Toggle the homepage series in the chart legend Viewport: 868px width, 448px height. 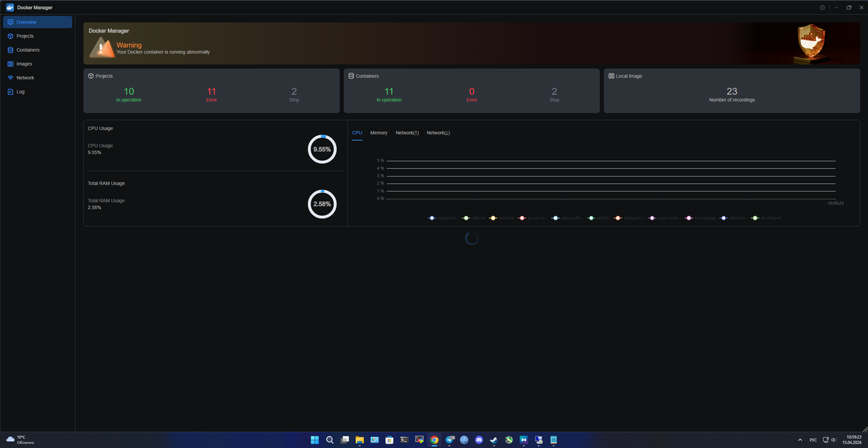(700, 218)
